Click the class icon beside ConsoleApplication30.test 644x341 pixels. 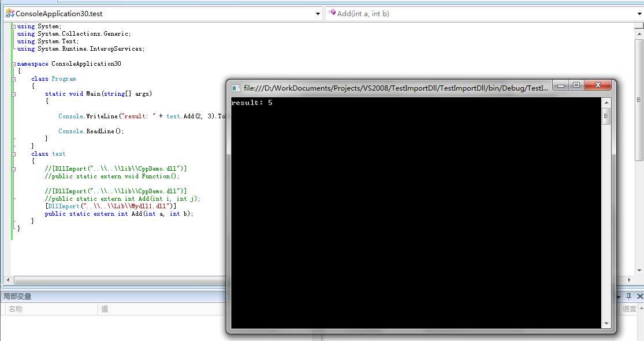coord(10,13)
